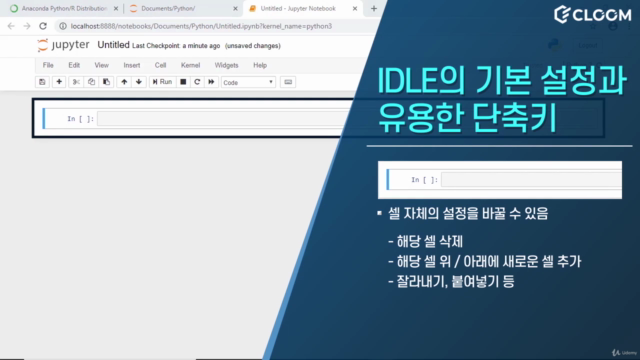This screenshot has width=640, height=360.
Task: Open the Insert menu
Action: 132,65
